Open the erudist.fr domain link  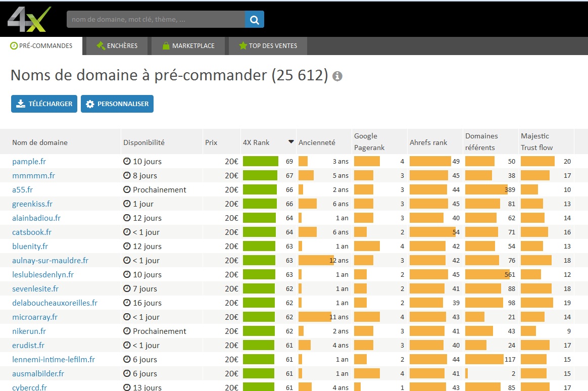point(28,345)
